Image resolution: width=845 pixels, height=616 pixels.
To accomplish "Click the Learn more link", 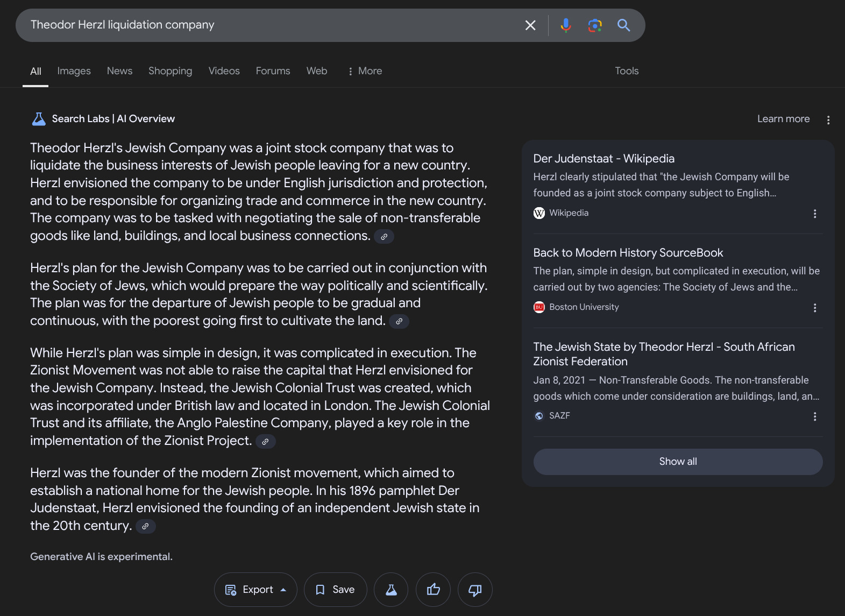I will [x=783, y=119].
